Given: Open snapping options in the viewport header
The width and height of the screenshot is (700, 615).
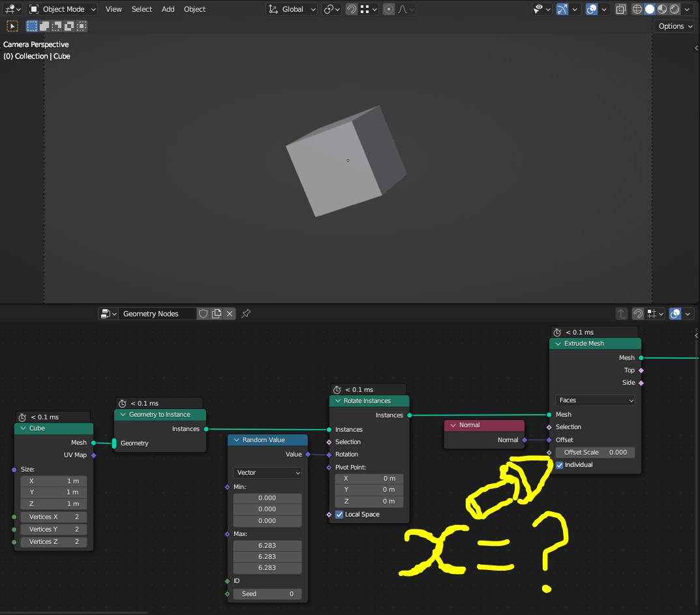Looking at the screenshot, I should point(369,9).
